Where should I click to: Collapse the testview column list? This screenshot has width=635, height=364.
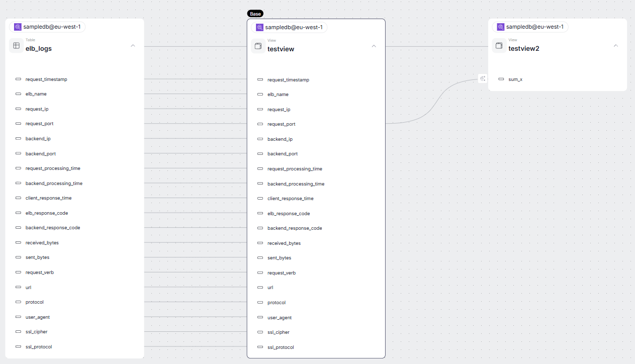(x=374, y=46)
